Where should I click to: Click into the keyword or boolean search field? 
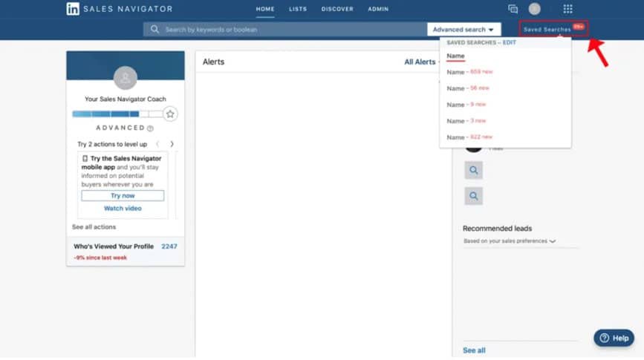pyautogui.click(x=284, y=29)
